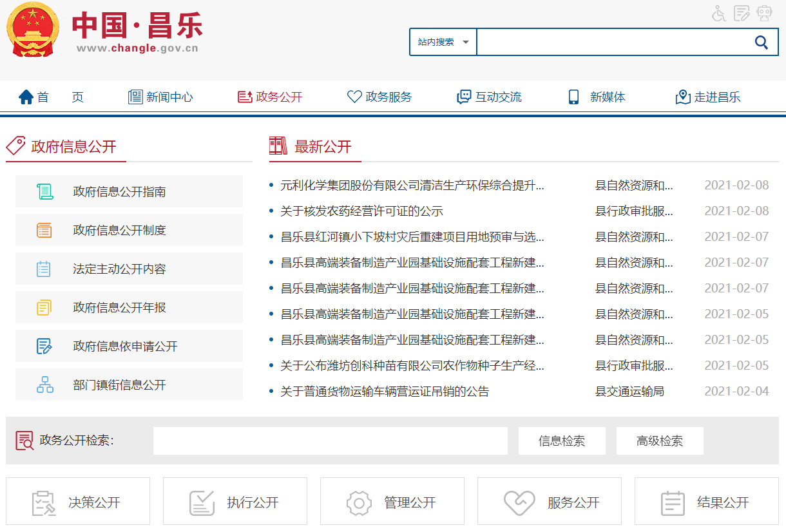Open 走进昌乐 navigation item
The width and height of the screenshot is (786, 532).
click(x=708, y=97)
